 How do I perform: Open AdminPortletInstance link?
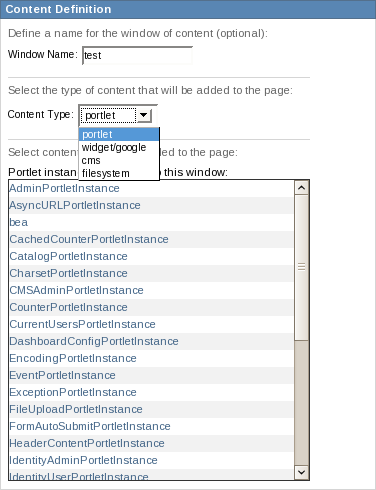coord(64,188)
